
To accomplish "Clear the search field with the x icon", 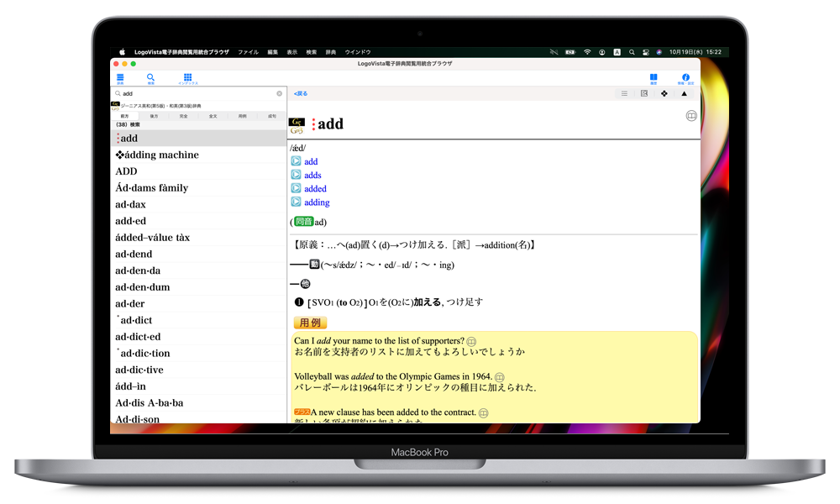I will tap(279, 93).
